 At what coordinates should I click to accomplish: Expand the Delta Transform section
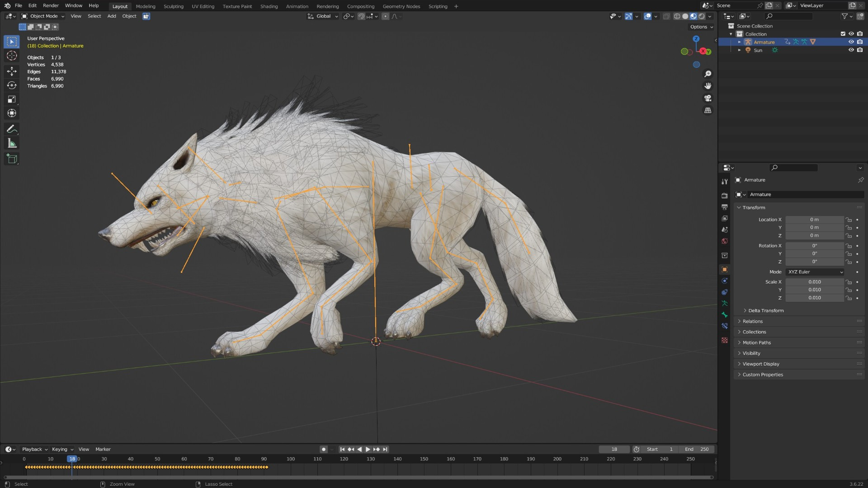click(x=765, y=310)
